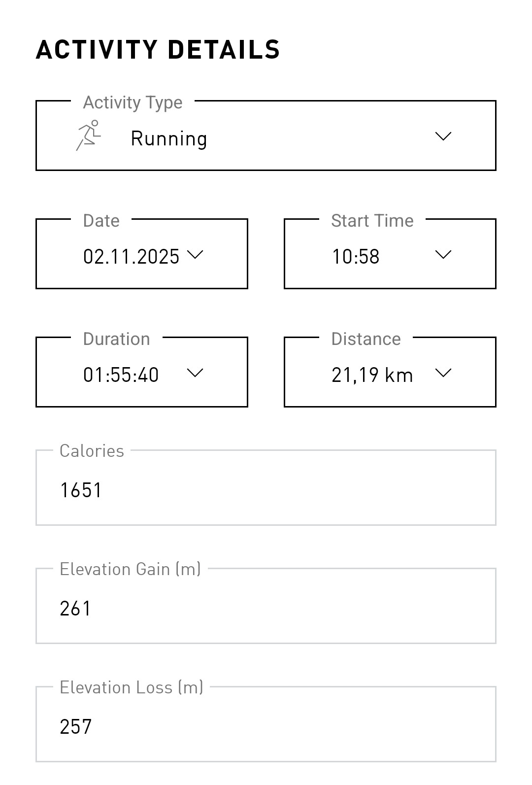532x785 pixels.
Task: Click the 10:58 start time value
Action: click(x=355, y=257)
